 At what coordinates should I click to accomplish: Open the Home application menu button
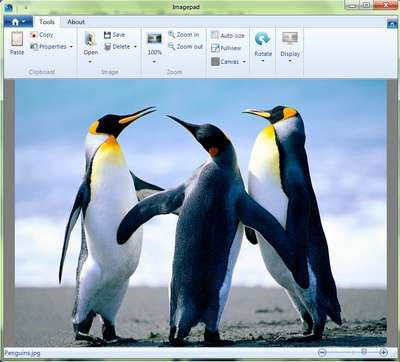[18, 22]
